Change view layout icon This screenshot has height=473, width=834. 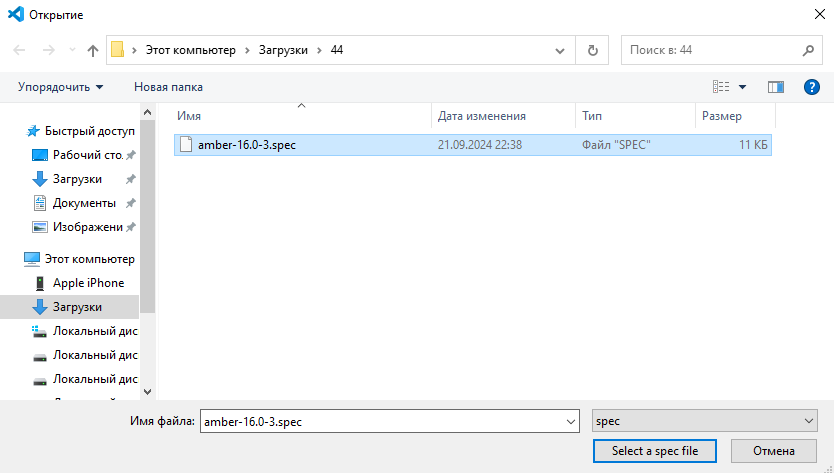(721, 87)
